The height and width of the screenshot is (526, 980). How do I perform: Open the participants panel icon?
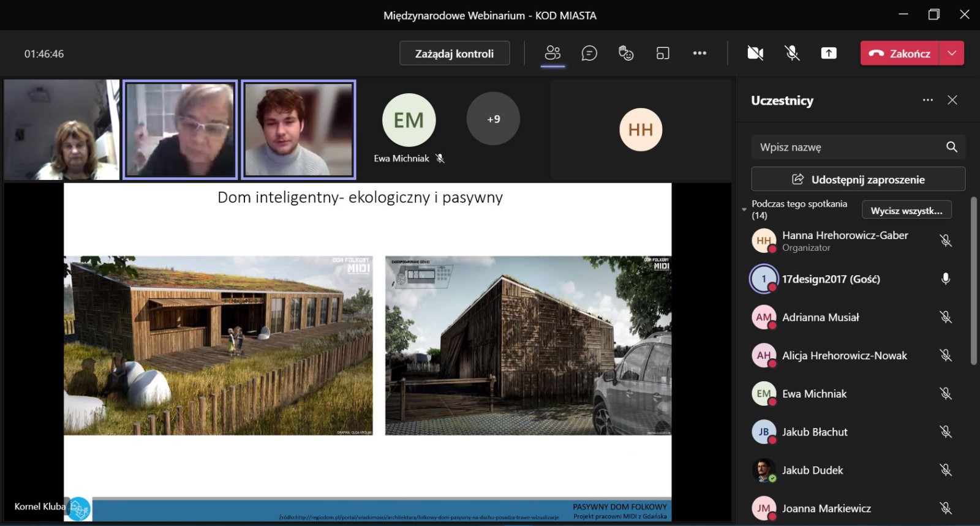click(x=552, y=53)
